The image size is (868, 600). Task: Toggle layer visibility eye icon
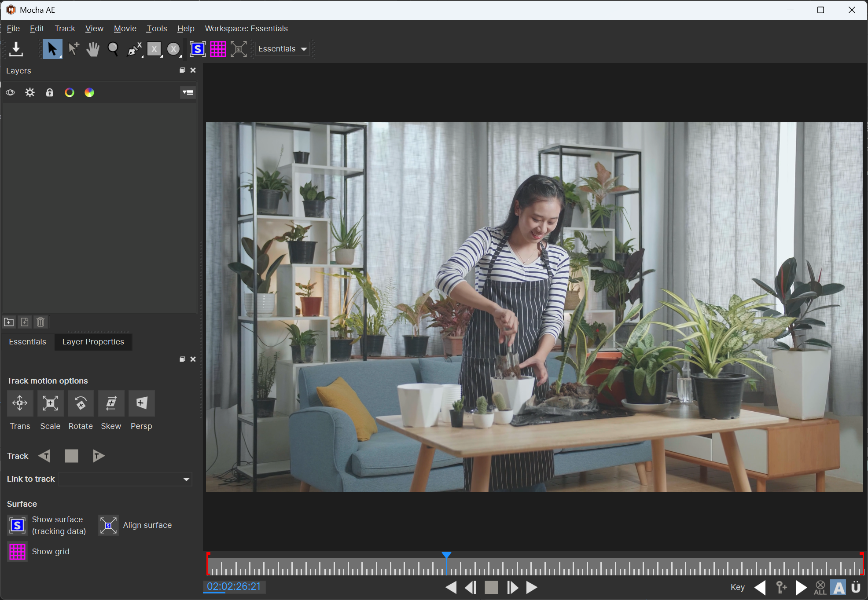[11, 92]
